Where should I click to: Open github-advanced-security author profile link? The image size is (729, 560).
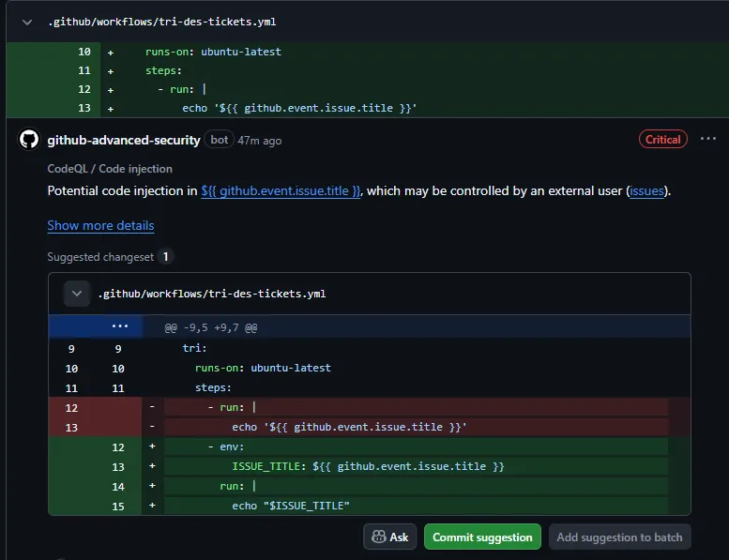124,140
